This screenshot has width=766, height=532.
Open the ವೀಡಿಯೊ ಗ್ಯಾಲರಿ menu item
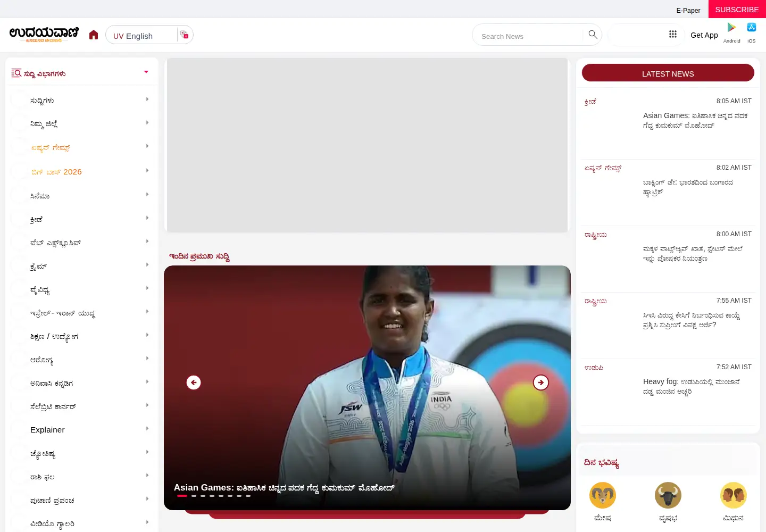coord(52,524)
